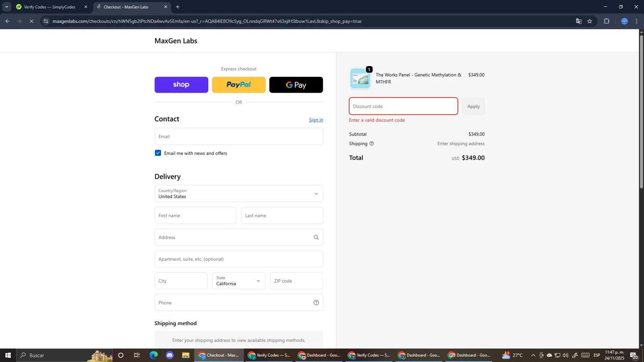Open Chrome three-dot menu

(637, 21)
